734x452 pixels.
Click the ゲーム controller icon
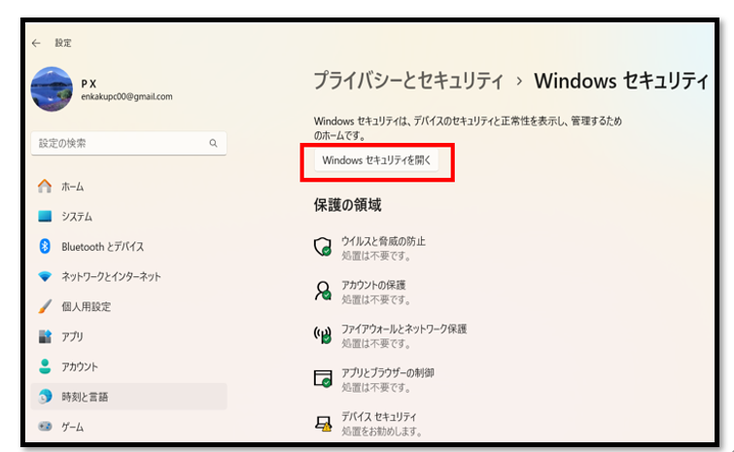click(x=45, y=426)
